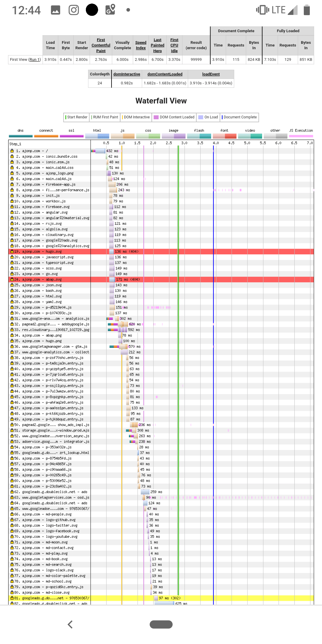Select request row x-window.prod.mjs
Viewport: 322px width, 644px height.
pos(161,430)
